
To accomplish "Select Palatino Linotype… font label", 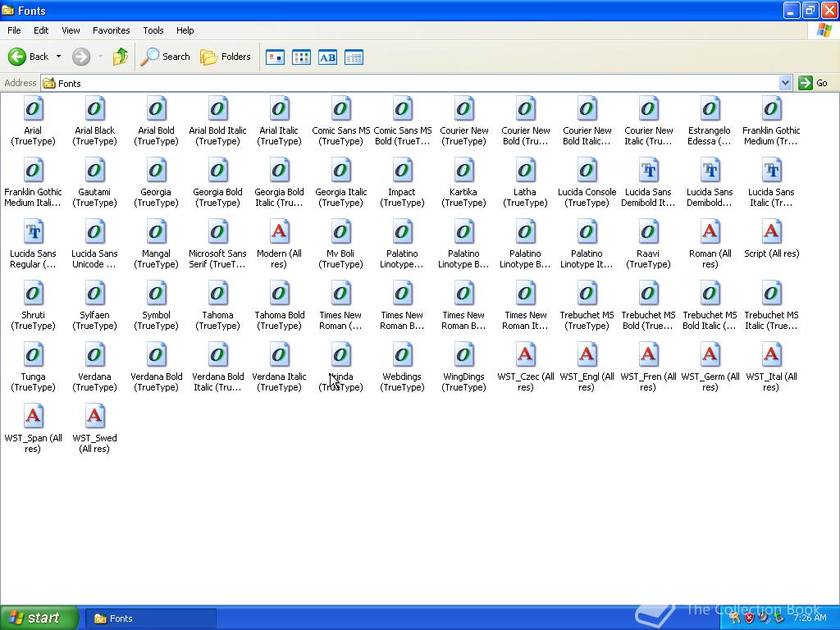I will tap(402, 258).
